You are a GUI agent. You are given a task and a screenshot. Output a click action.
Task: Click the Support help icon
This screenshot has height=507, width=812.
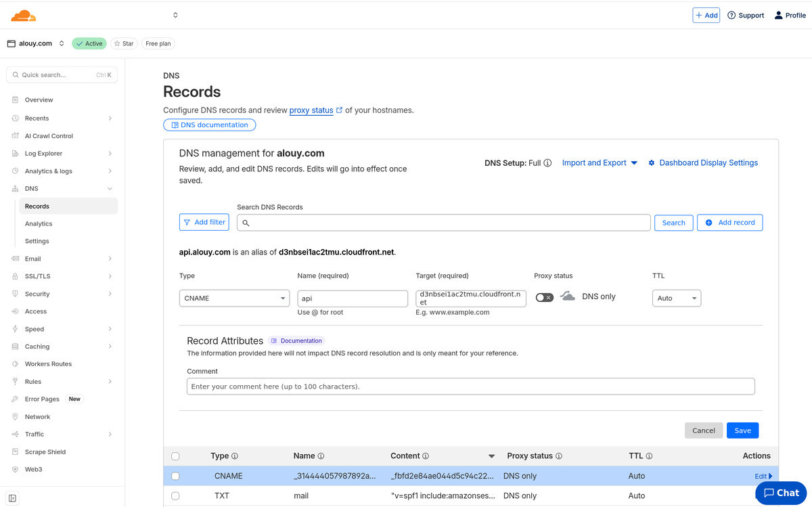[731, 15]
